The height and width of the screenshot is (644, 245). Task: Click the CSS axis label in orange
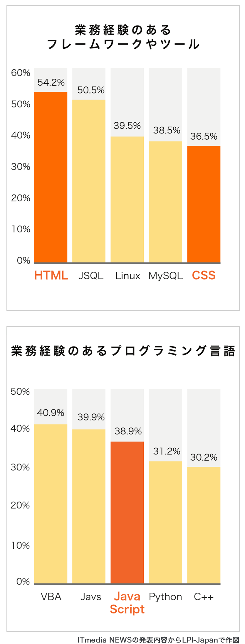(204, 275)
